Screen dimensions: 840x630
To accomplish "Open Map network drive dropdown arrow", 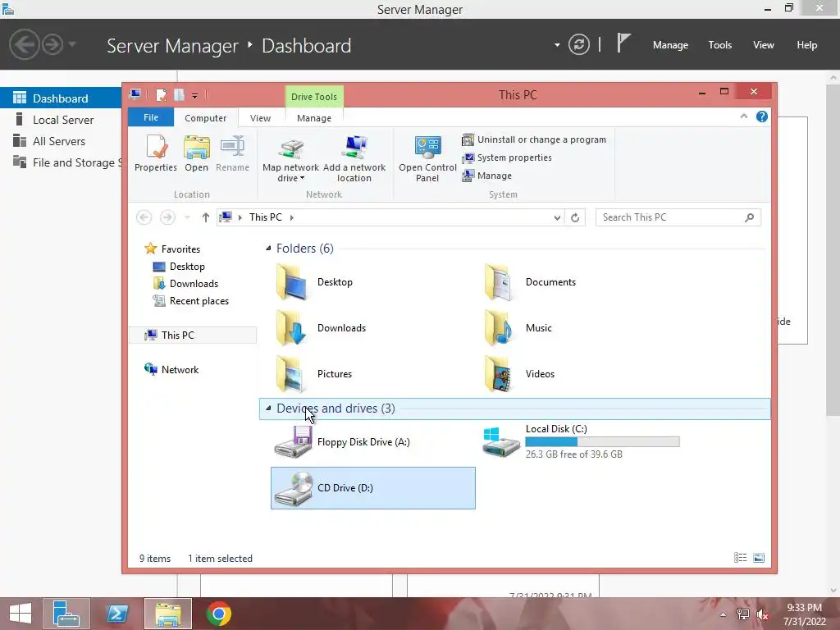I will (x=302, y=178).
